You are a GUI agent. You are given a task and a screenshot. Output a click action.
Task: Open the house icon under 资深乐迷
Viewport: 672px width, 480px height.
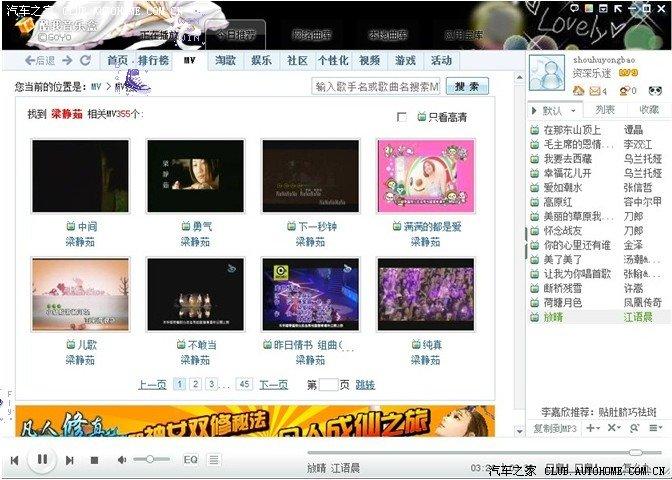click(579, 90)
